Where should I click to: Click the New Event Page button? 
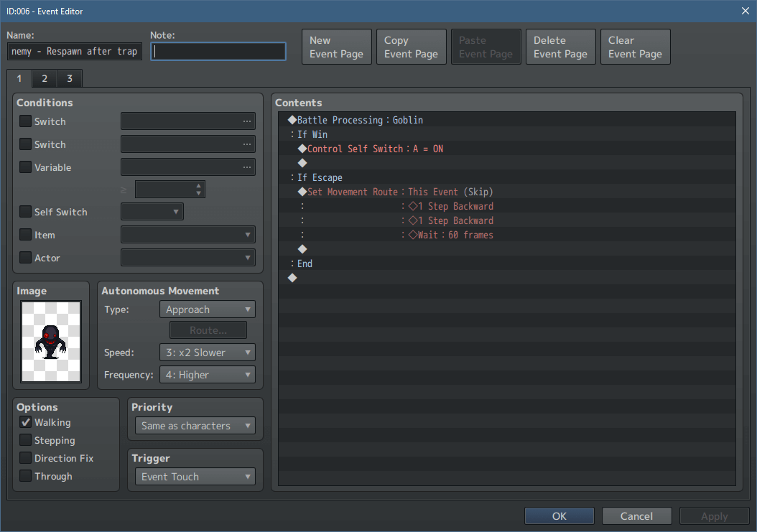(336, 46)
